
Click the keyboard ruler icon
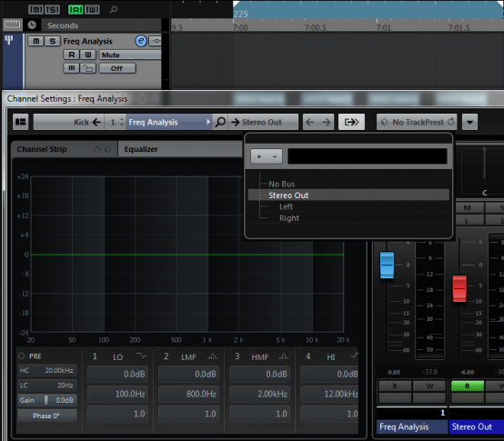(x=12, y=25)
